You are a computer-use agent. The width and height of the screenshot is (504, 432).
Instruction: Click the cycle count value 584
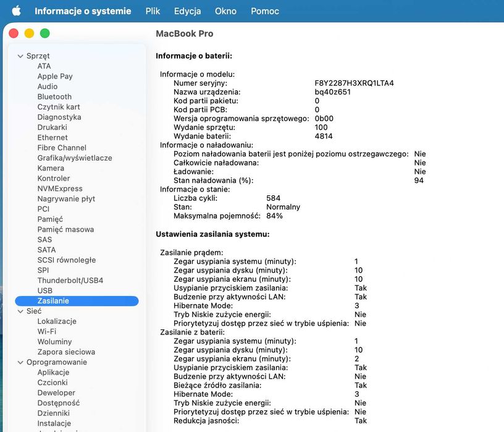[x=273, y=198]
